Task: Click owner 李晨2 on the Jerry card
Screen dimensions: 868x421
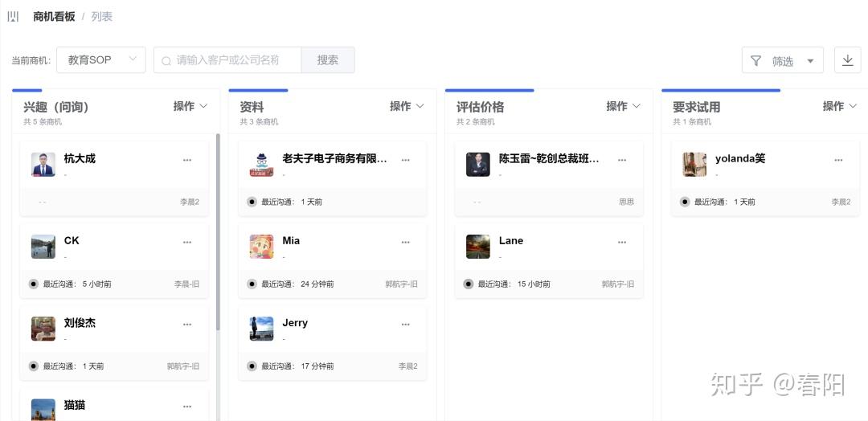Action: coord(408,366)
